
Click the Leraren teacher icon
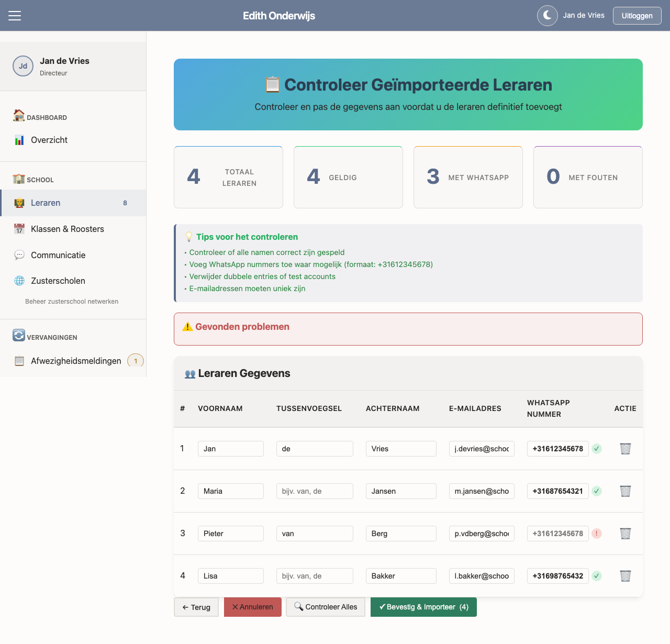pos(19,203)
